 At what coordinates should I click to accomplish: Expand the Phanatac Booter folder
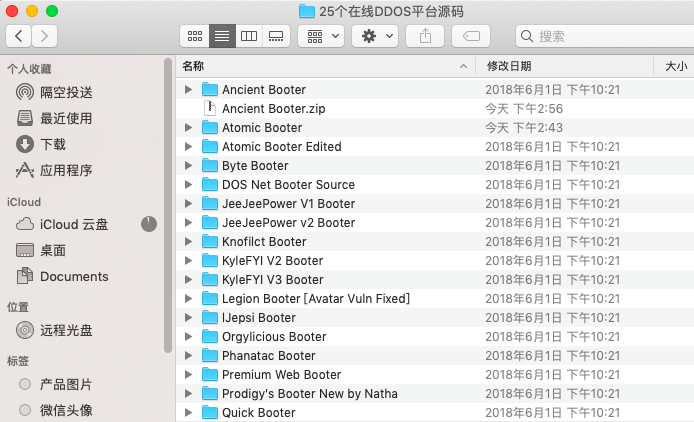coord(189,356)
